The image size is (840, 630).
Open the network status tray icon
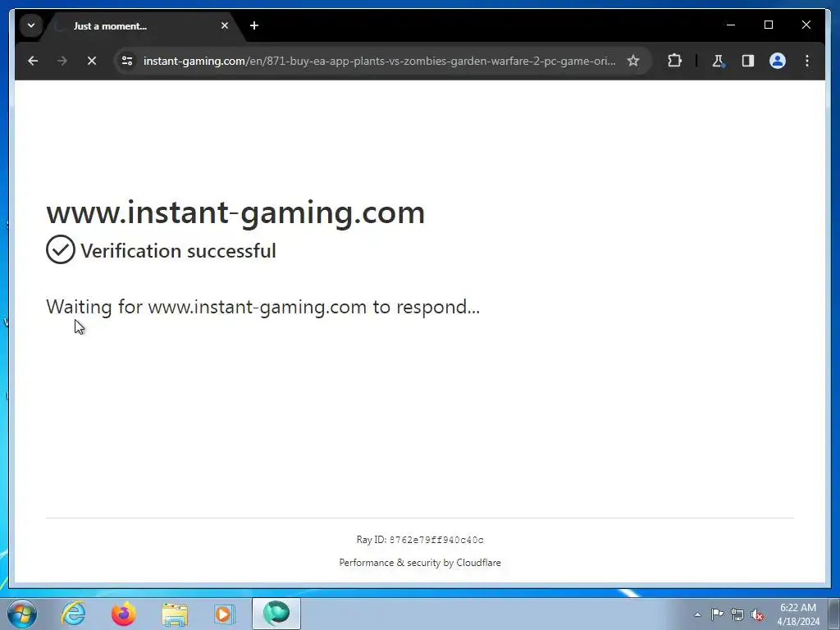[737, 614]
